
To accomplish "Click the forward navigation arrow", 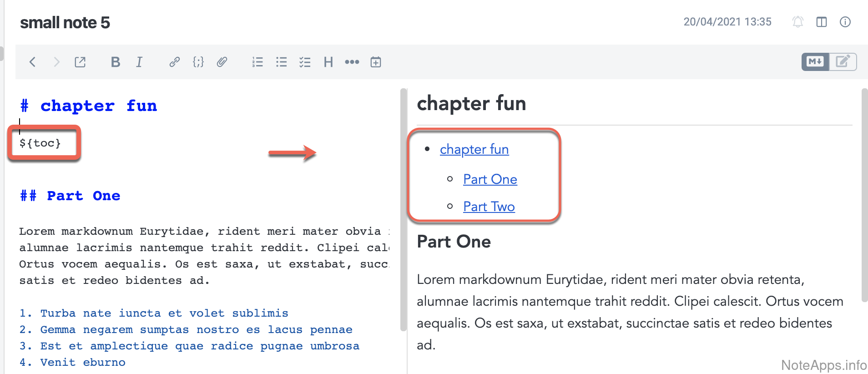I will coord(56,62).
